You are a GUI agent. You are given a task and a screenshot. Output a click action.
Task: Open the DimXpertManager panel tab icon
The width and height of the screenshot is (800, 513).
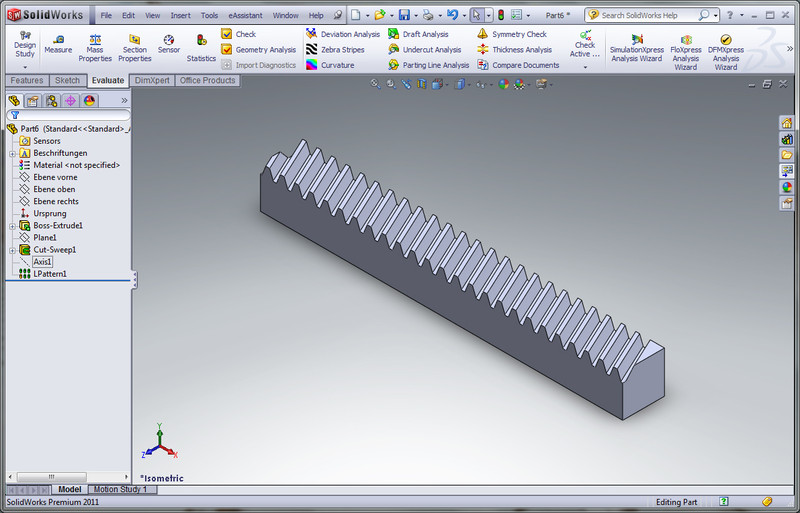(70, 101)
